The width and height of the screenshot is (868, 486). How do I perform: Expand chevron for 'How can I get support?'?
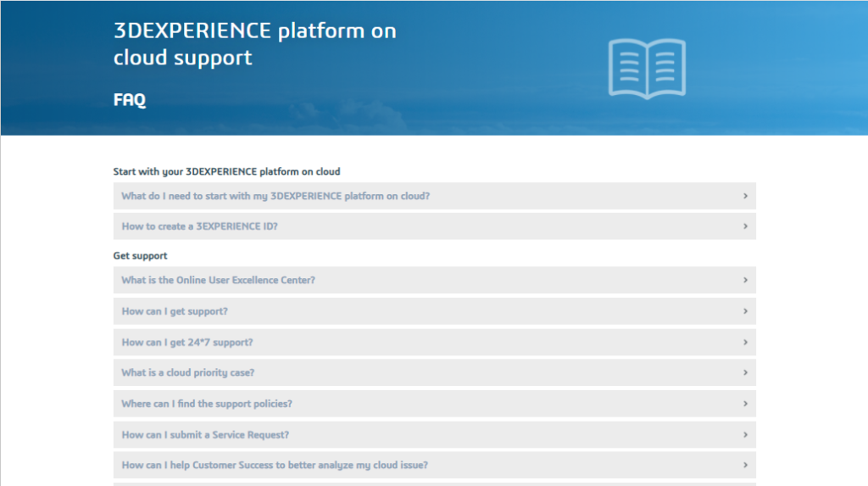[x=745, y=311]
